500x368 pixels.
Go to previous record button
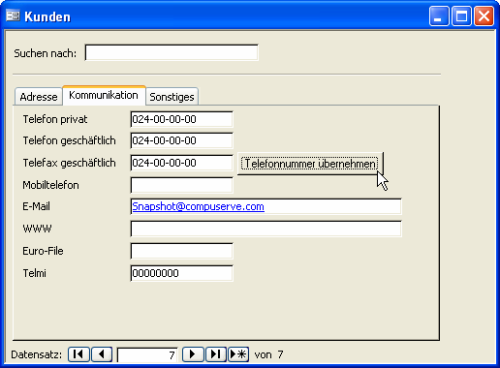pyautogui.click(x=102, y=354)
